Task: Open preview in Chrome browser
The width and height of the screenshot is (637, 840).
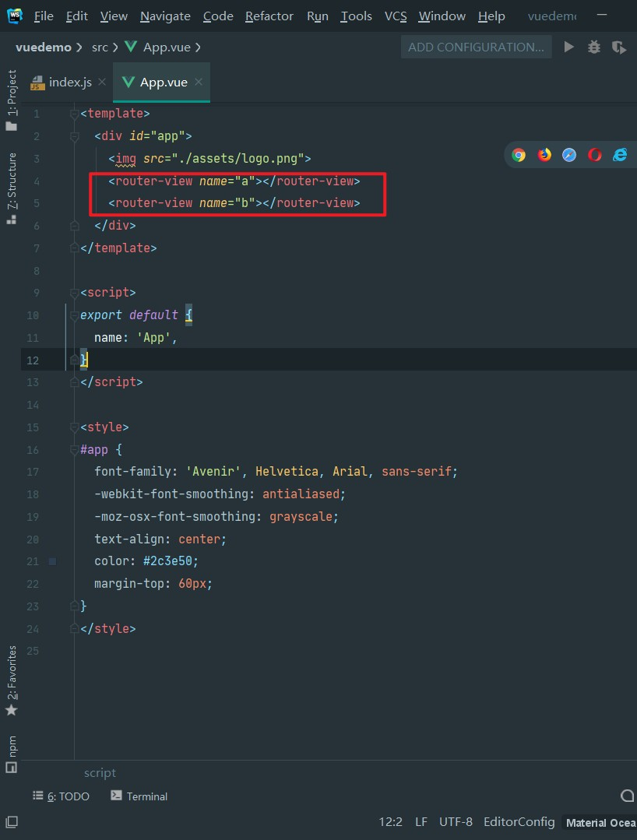Action: tap(519, 156)
